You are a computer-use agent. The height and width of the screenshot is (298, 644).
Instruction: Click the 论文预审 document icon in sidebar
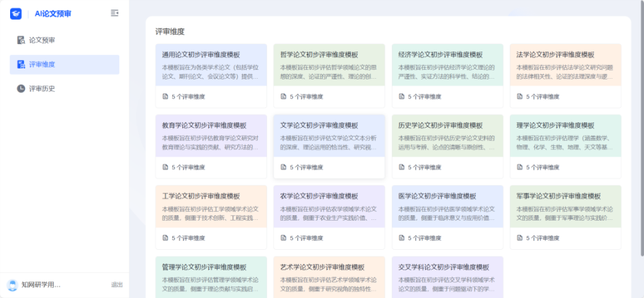pyautogui.click(x=21, y=40)
